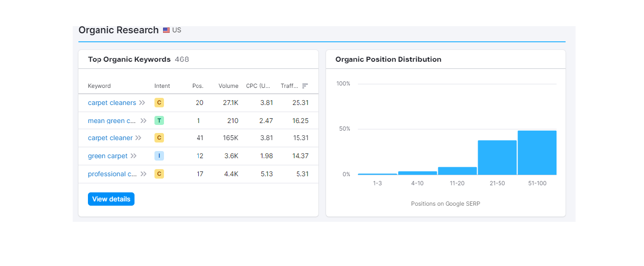The image size is (644, 266).
Task: Click double-chevron icon next to 'mean green c...'
Action: point(144,121)
